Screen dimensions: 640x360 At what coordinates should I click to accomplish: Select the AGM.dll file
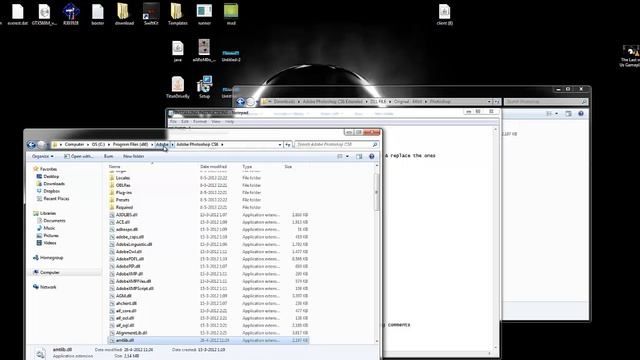click(123, 296)
